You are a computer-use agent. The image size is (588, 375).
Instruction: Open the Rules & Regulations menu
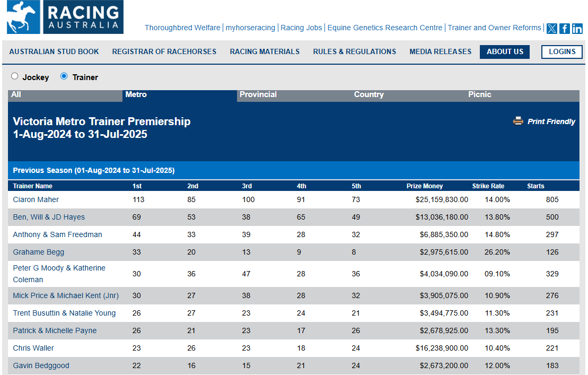(x=354, y=51)
